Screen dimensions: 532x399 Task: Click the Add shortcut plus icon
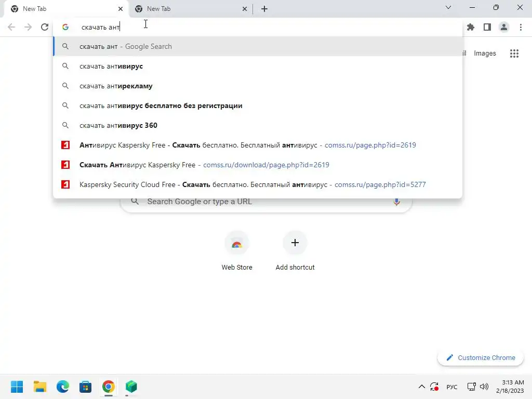(295, 243)
